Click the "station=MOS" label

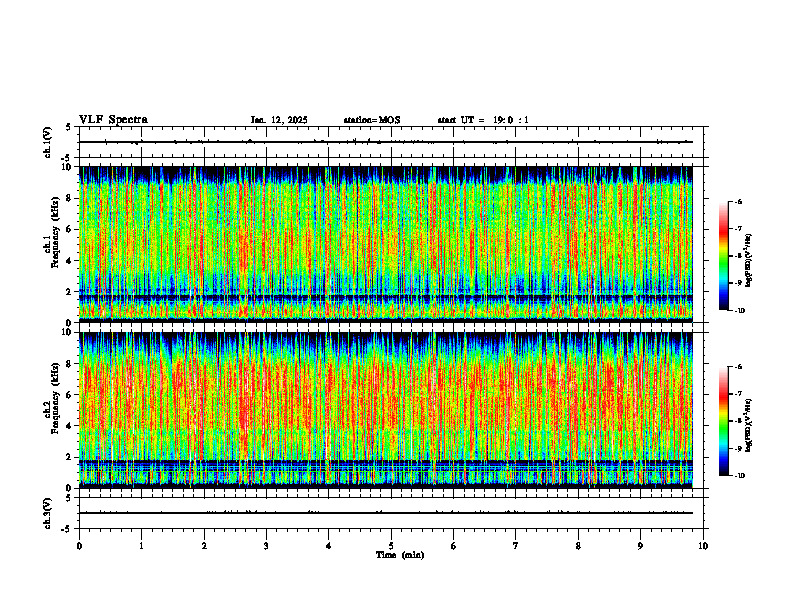[x=372, y=120]
